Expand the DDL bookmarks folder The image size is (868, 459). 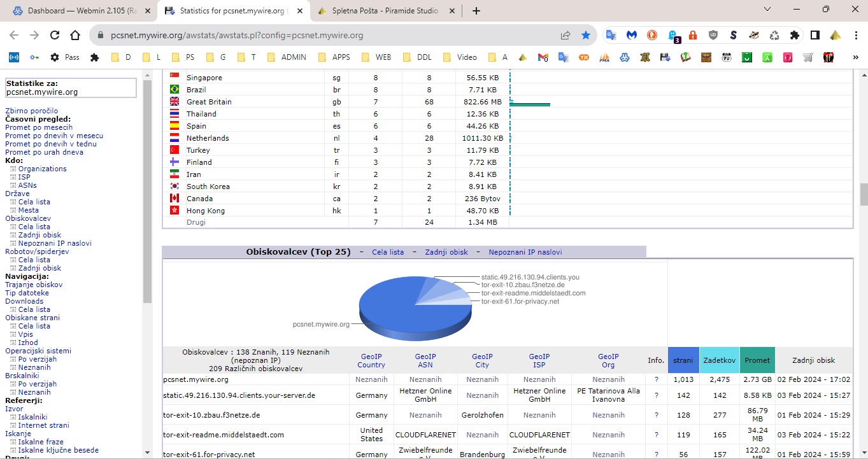point(418,57)
